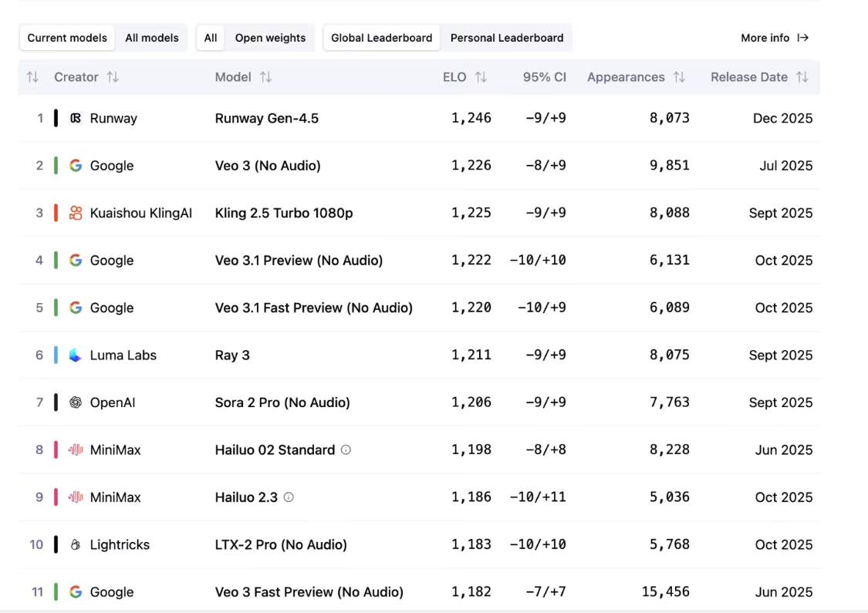Click the Runway Gen-4.5 model name
868x613 pixels.
[266, 118]
